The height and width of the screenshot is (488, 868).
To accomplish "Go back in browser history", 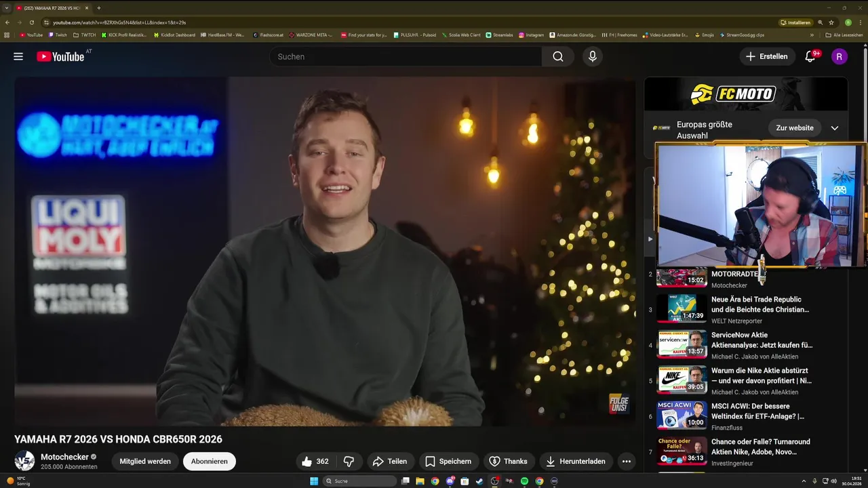I will [x=7, y=22].
